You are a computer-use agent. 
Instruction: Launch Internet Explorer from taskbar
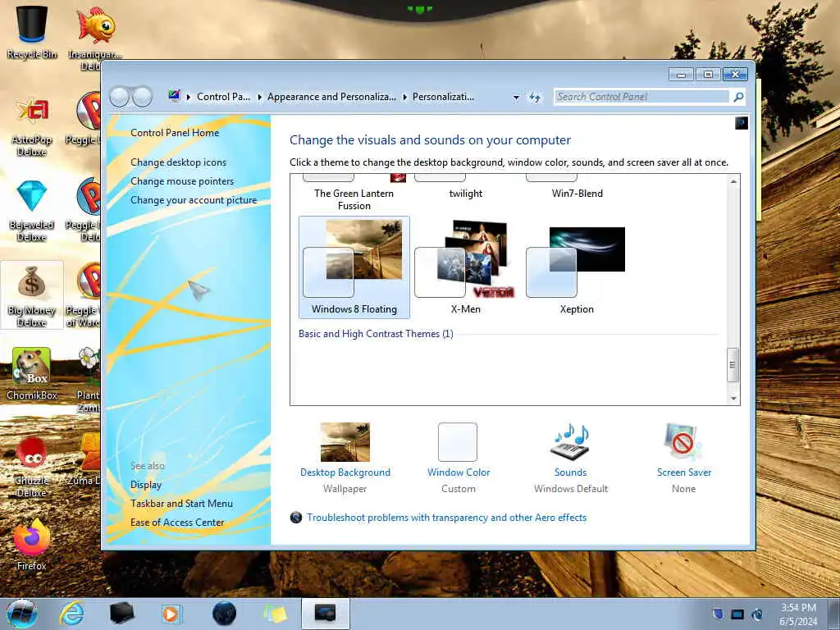pos(72,614)
